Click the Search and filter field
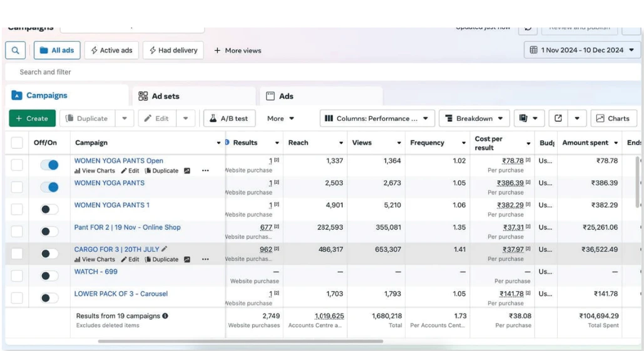Screen dimensions: 644x351 322,72
